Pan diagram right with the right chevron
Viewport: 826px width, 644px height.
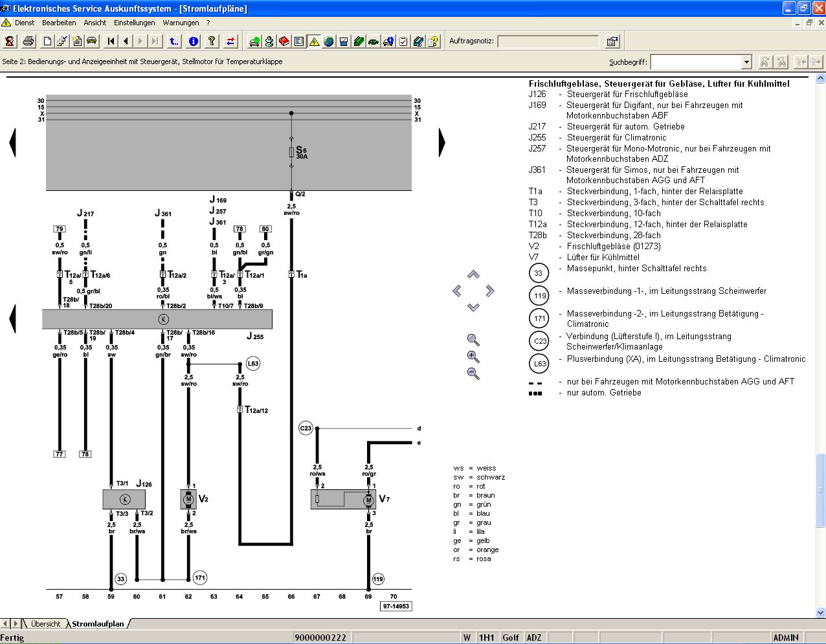(x=490, y=291)
